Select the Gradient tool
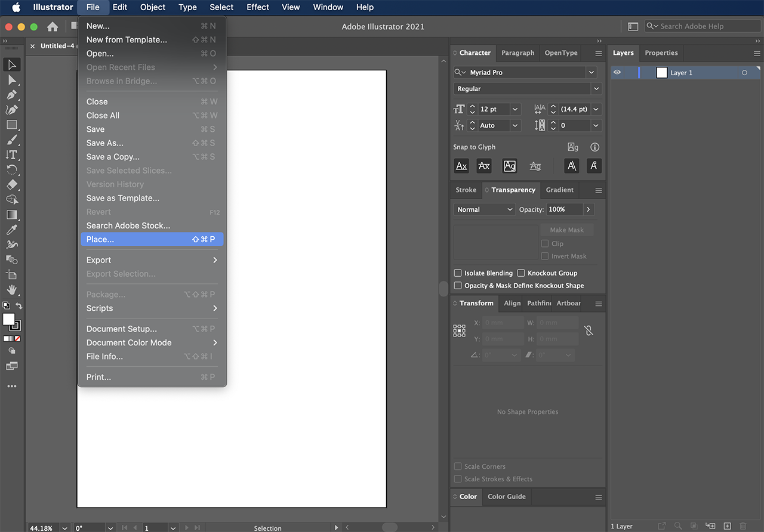764x532 pixels. pyautogui.click(x=12, y=215)
